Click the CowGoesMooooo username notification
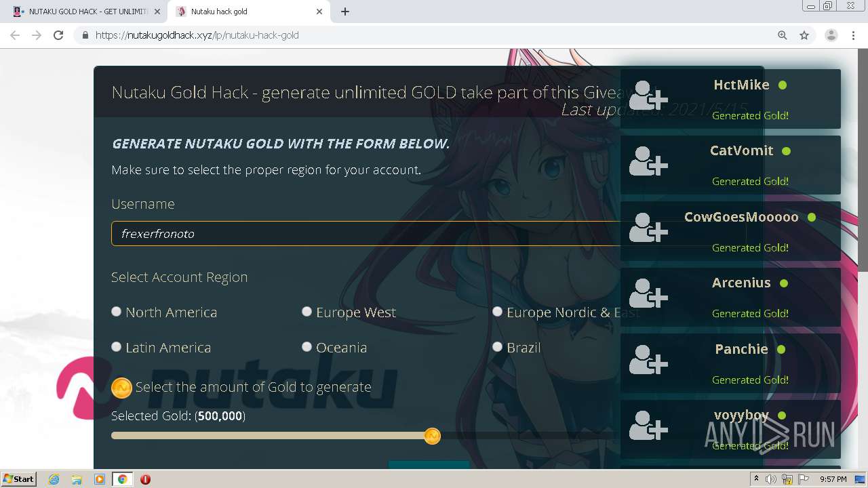Viewport: 868px width, 488px height. click(741, 217)
